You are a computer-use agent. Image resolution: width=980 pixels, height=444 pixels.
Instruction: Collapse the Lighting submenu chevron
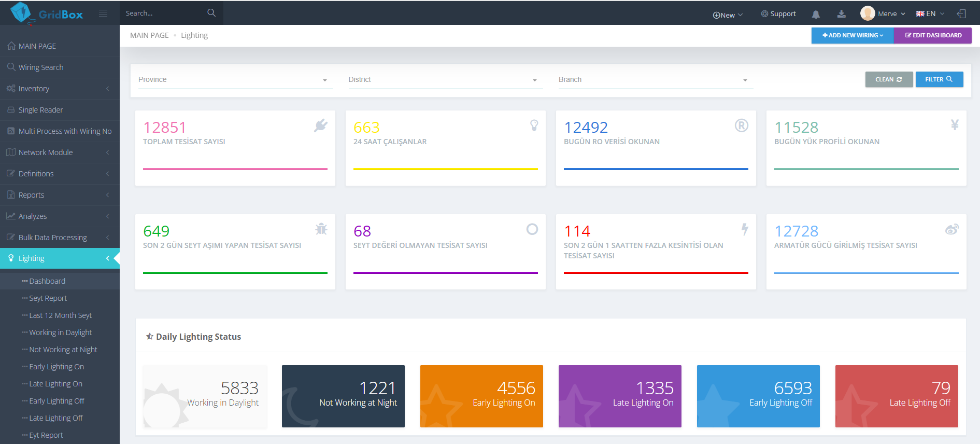(108, 258)
